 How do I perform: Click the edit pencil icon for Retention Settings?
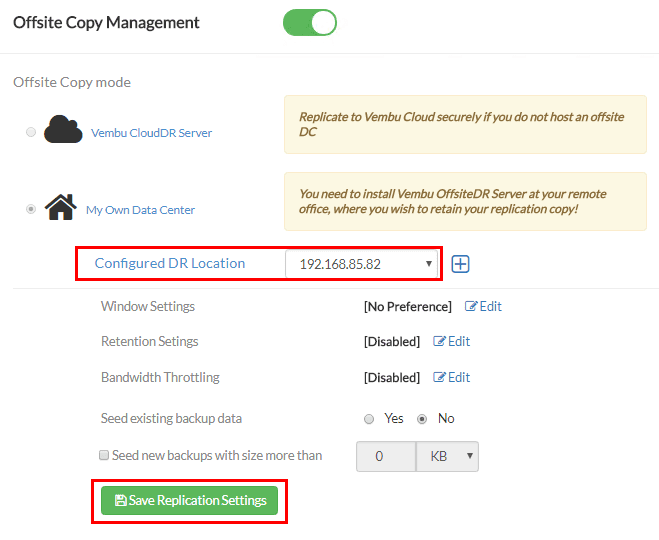tap(439, 342)
